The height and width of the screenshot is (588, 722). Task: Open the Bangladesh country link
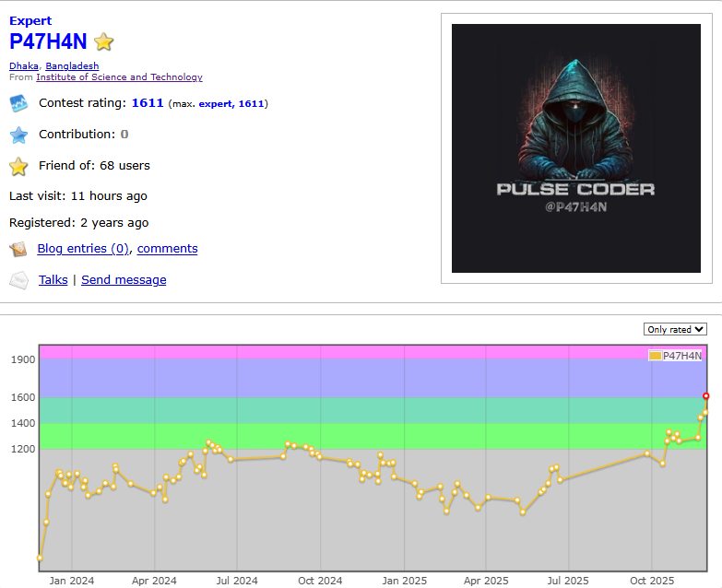pos(72,65)
